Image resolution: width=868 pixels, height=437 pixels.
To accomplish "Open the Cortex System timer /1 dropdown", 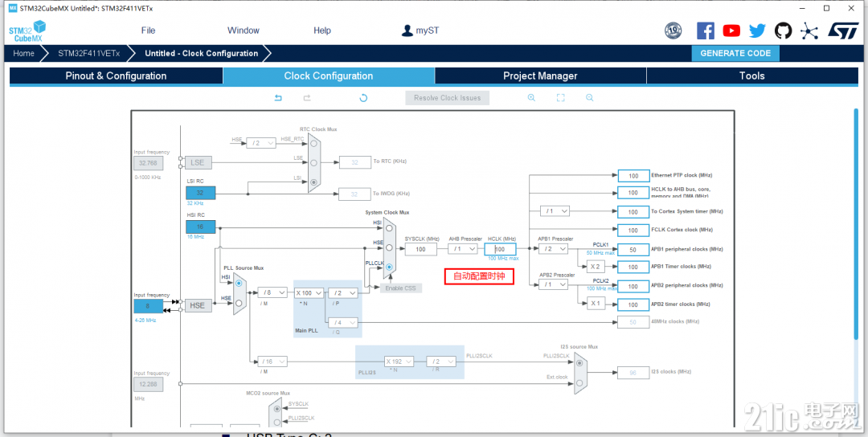I will pyautogui.click(x=555, y=210).
